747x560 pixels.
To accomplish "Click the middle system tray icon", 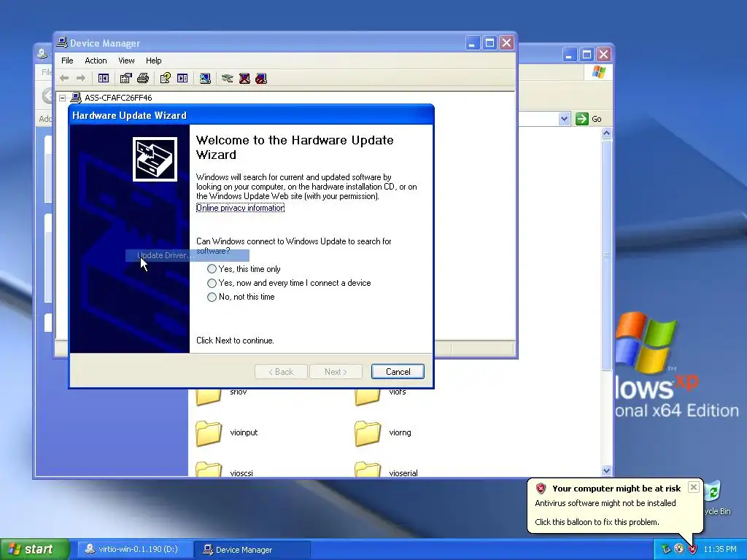I will pos(679,549).
